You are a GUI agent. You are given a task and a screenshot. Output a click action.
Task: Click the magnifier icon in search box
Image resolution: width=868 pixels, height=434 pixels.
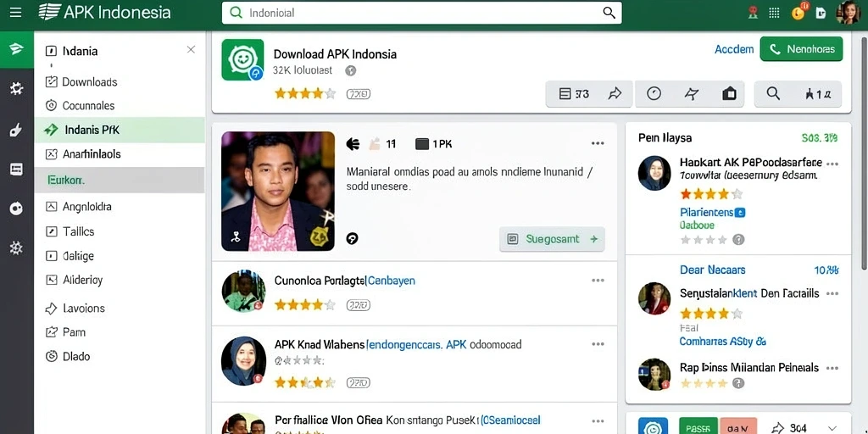coord(609,13)
